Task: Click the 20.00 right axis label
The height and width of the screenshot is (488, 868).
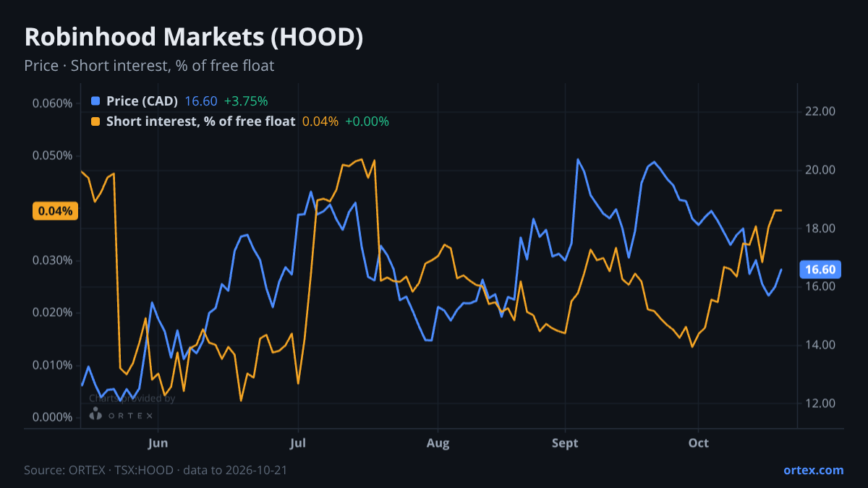Action: [x=820, y=170]
